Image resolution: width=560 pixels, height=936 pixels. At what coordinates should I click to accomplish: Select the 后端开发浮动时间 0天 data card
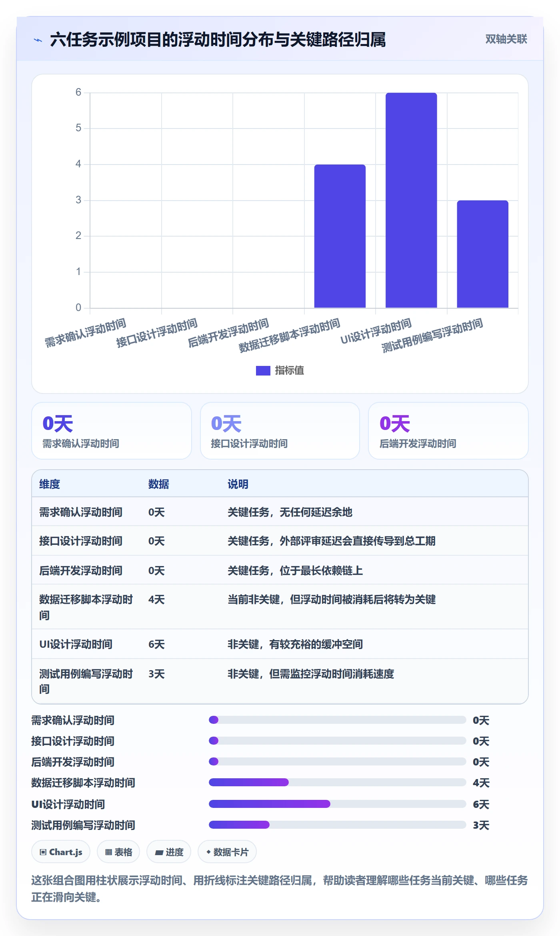pos(448,431)
